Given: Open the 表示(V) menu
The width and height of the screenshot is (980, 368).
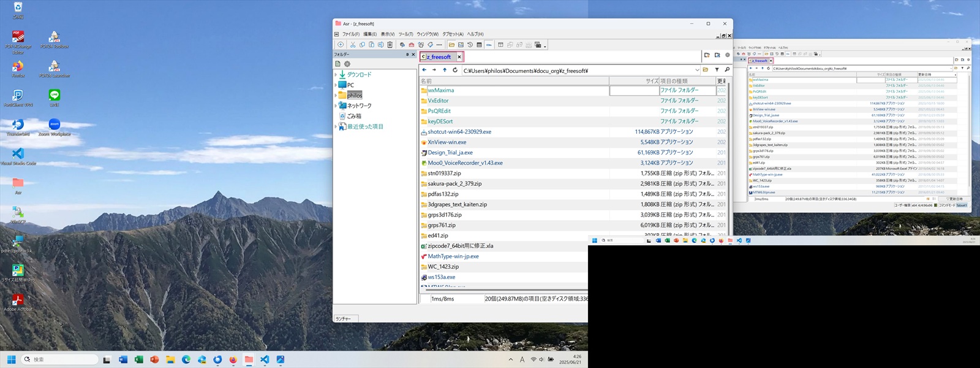Looking at the screenshot, I should pos(388,34).
